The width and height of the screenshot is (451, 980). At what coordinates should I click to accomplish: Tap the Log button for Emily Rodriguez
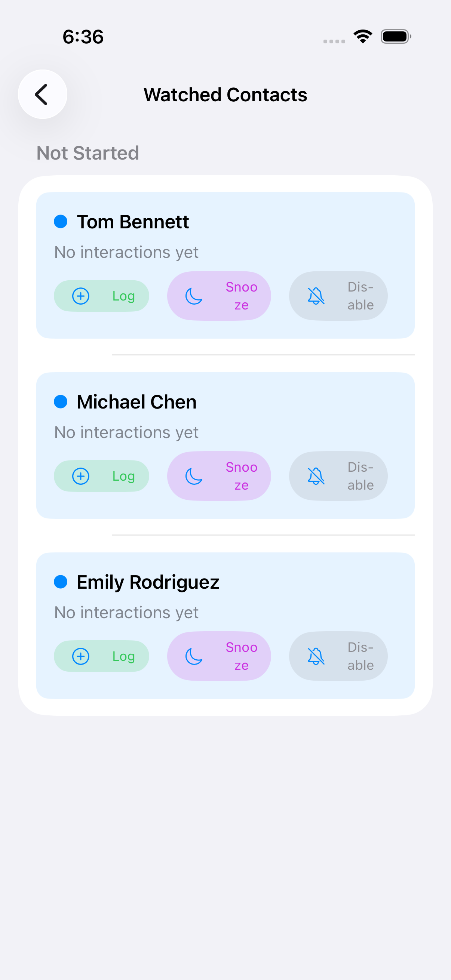tap(101, 656)
